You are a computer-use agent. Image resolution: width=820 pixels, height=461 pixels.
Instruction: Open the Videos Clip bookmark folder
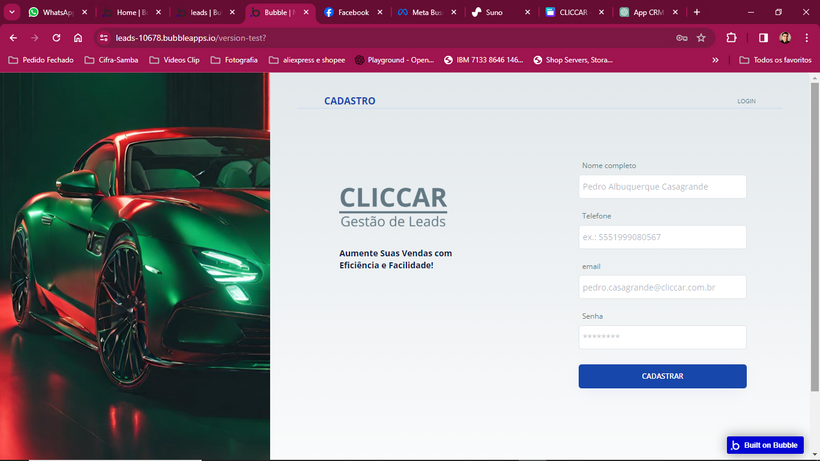[175, 60]
